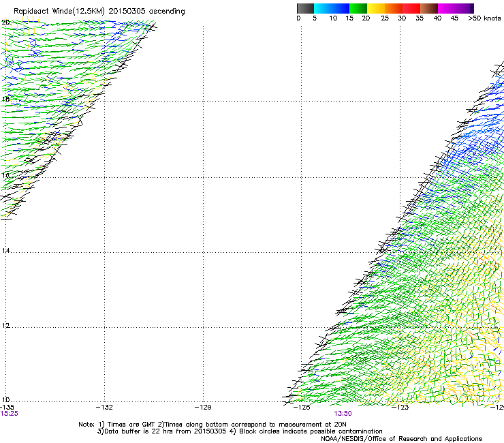This screenshot has height=443, width=504.
Task: Click the longitude label '-129'
Action: [x=203, y=408]
